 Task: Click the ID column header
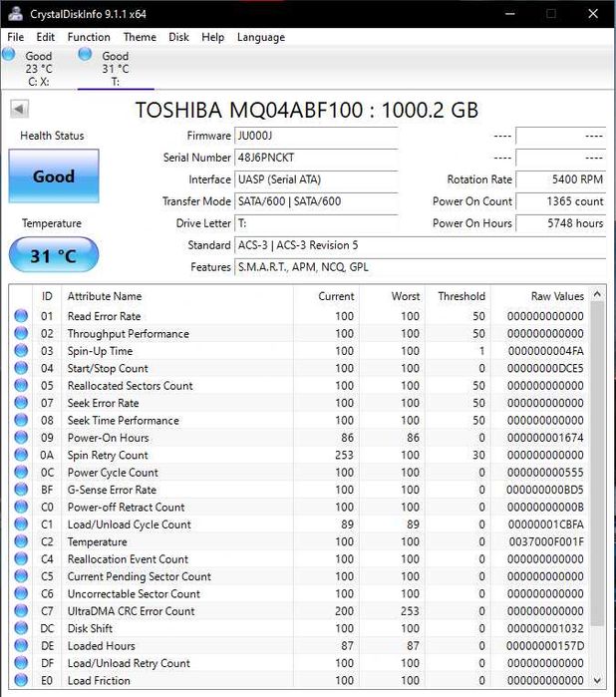coord(47,296)
